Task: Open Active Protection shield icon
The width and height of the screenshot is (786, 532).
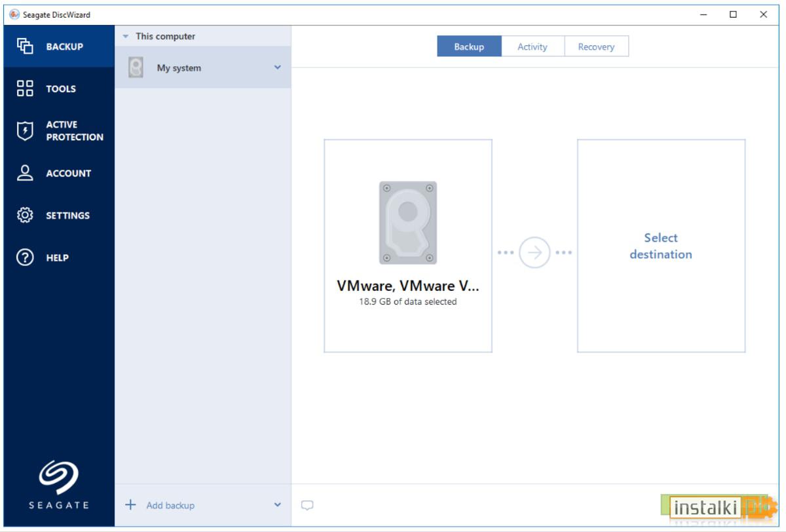Action: [25, 131]
